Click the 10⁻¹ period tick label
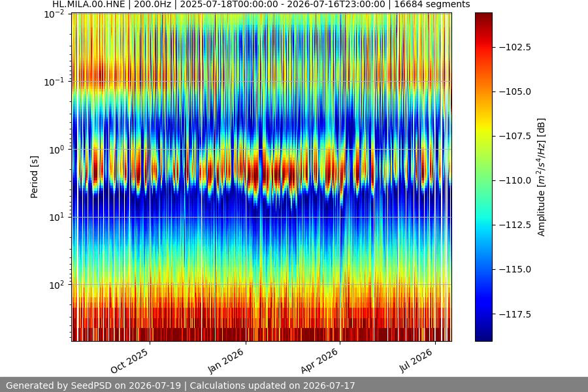Viewport: 588px width, 392px height. pos(54,82)
